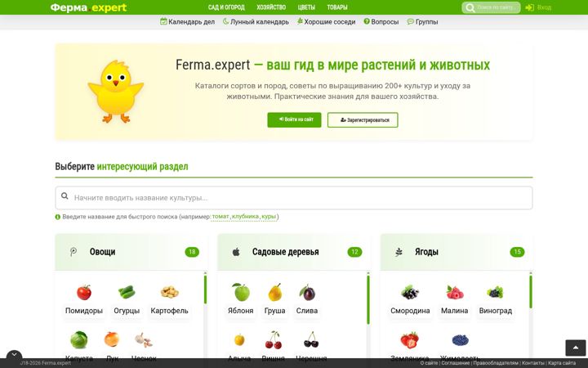
Task: Click the yellow chick mascot image
Action: click(116, 92)
